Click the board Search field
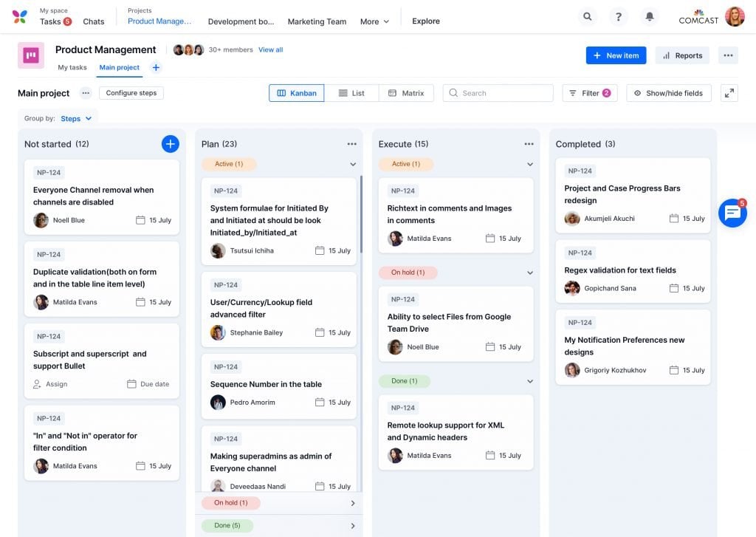 (498, 93)
